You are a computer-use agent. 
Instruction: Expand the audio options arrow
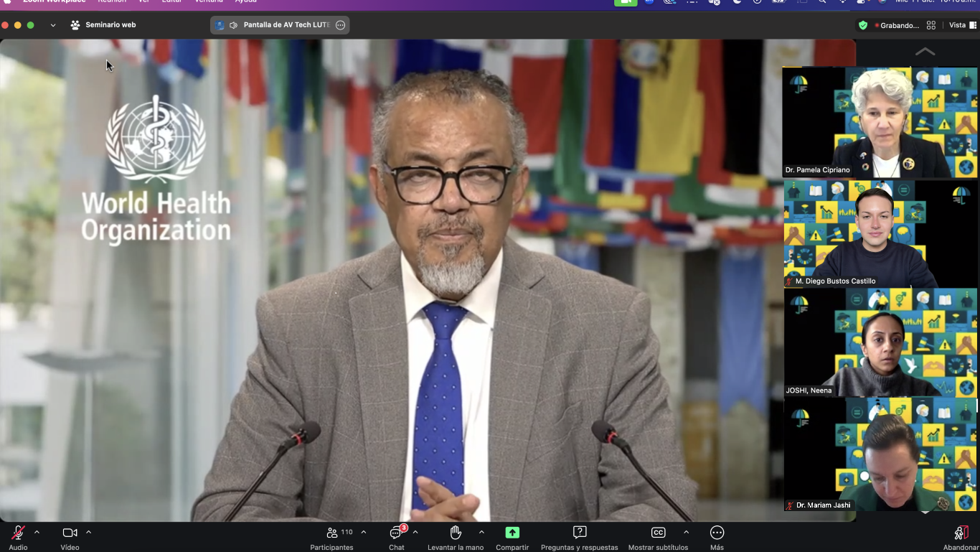click(37, 532)
